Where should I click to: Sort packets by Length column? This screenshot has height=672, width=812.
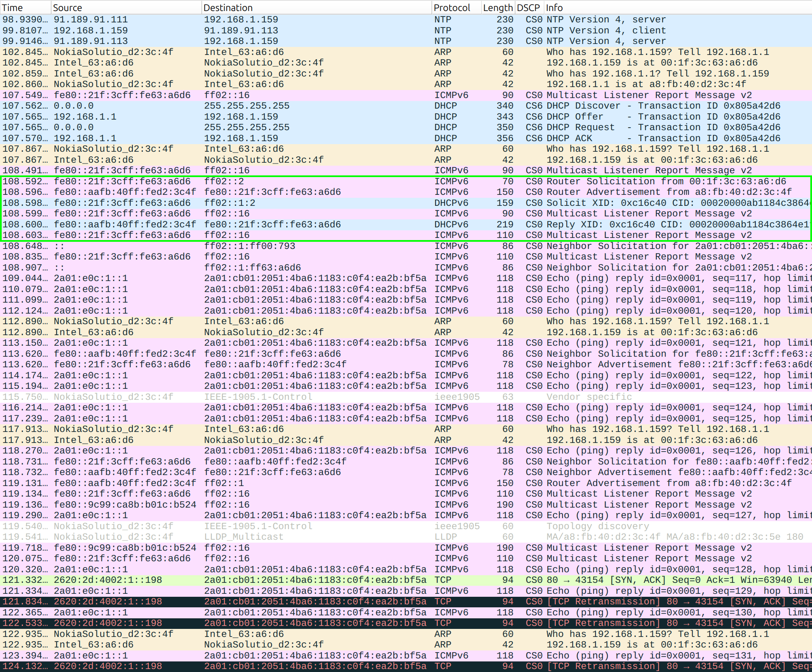[498, 8]
